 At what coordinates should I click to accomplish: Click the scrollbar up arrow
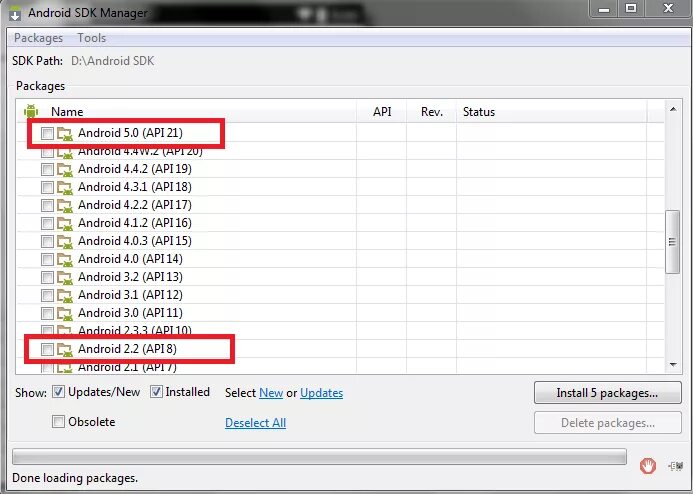tap(673, 109)
